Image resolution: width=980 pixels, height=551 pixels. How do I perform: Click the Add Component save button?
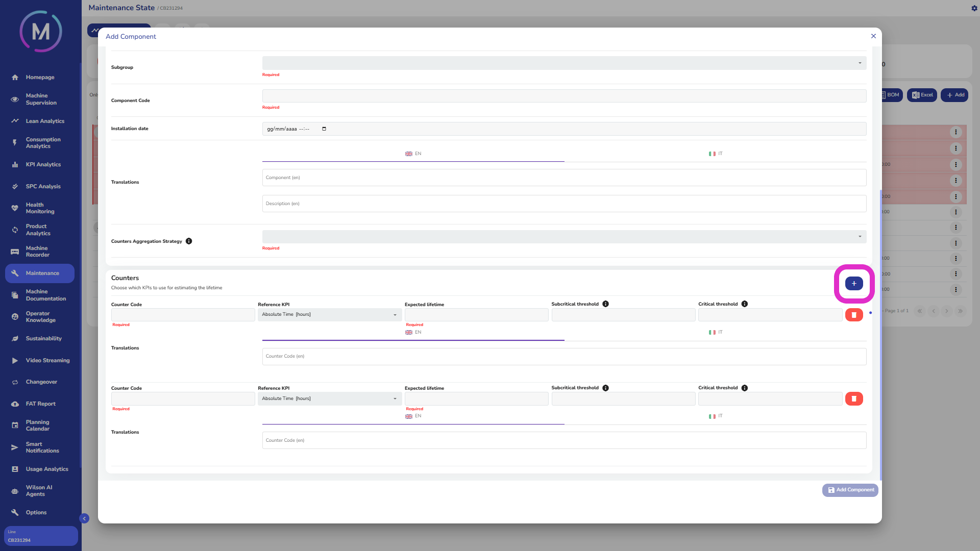point(850,490)
